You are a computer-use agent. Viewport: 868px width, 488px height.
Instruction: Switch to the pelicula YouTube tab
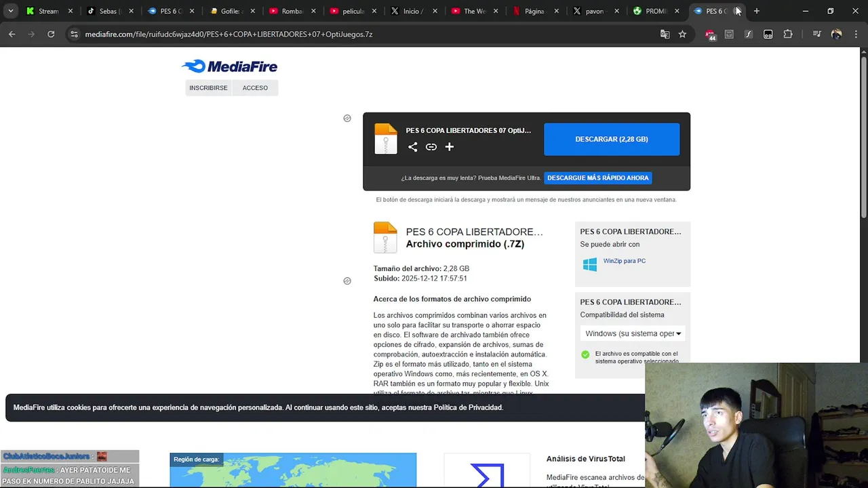click(x=353, y=11)
